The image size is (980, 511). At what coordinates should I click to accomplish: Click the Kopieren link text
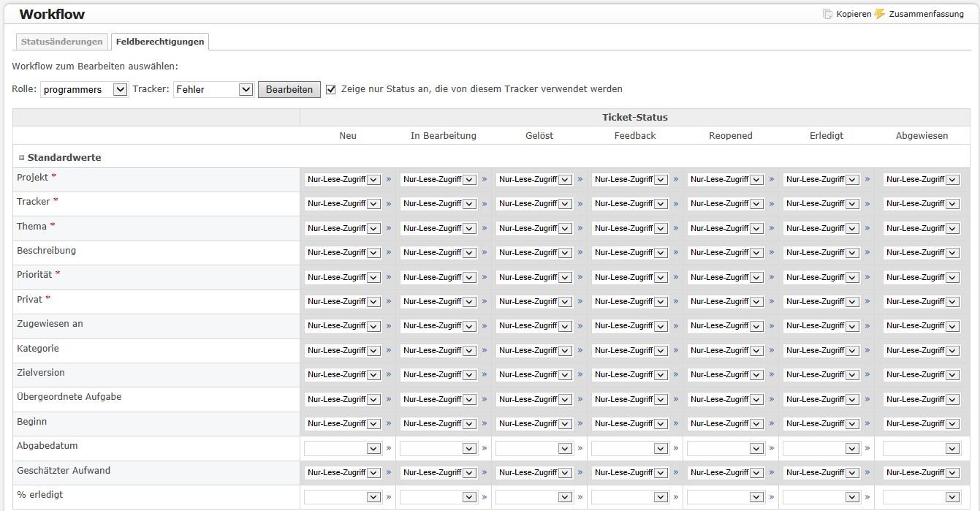(854, 14)
